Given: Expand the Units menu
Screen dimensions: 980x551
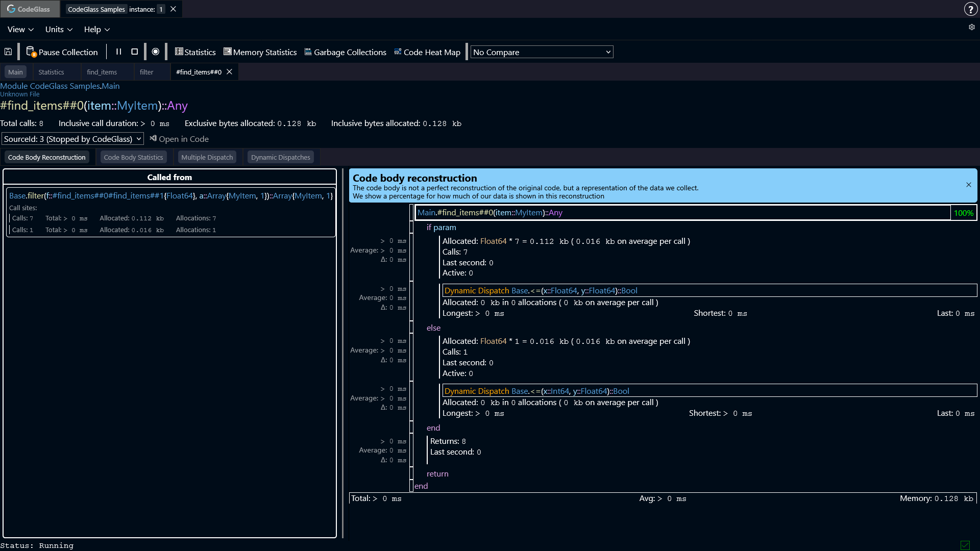Looking at the screenshot, I should (x=58, y=29).
